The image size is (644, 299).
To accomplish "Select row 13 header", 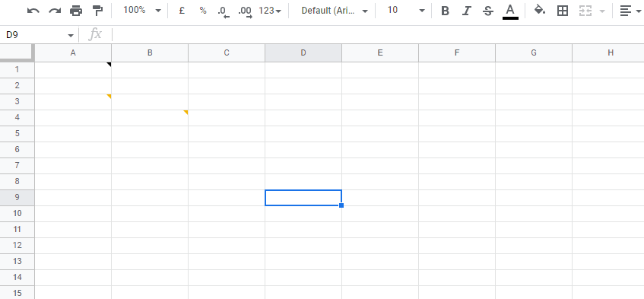I will (17, 262).
